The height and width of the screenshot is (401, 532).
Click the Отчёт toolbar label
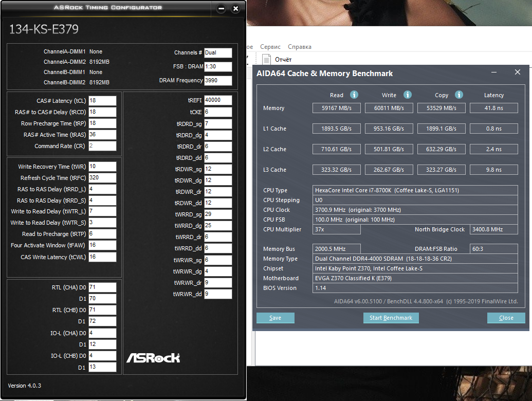coord(283,60)
